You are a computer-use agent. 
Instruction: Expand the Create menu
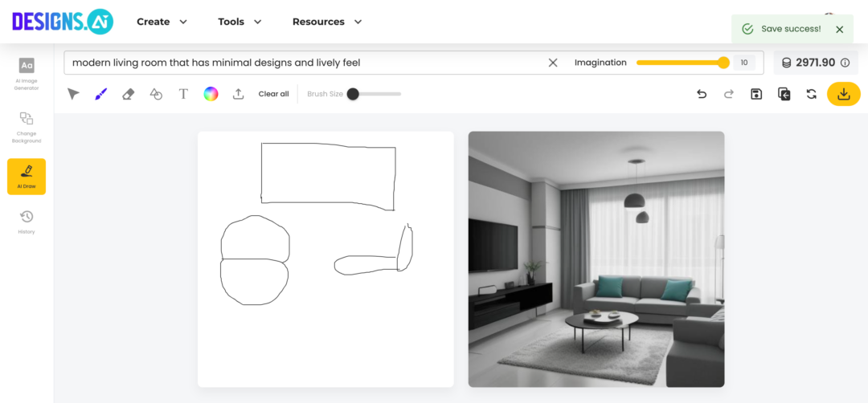point(162,22)
